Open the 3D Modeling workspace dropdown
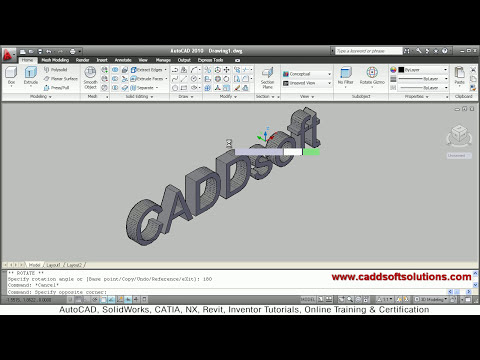This screenshot has height=360, width=480. pos(431,299)
